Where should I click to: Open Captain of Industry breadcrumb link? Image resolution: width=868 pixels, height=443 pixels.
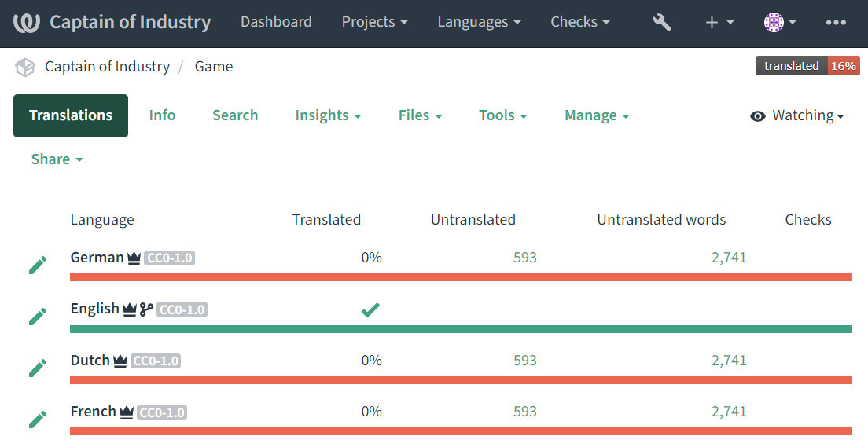pos(108,66)
